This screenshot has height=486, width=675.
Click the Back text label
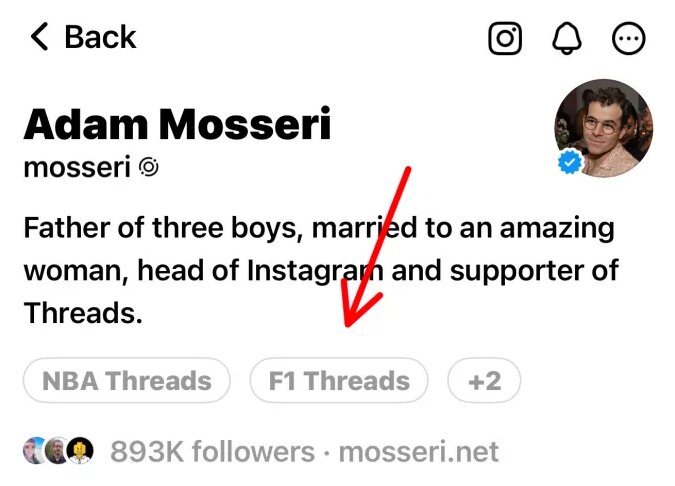pyautogui.click(x=100, y=38)
